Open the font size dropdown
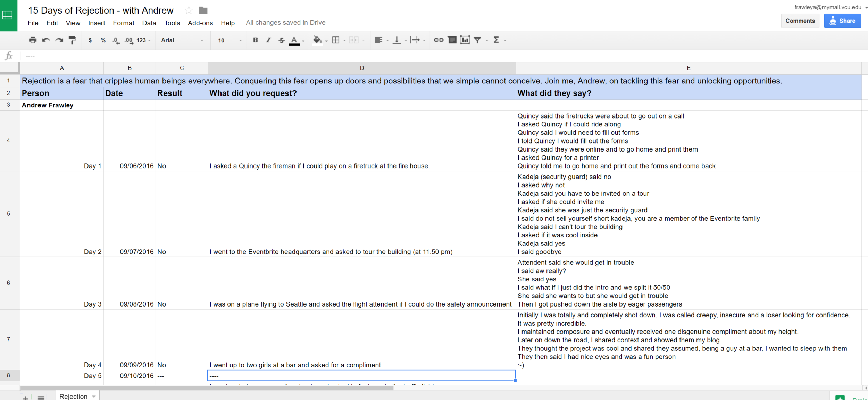Viewport: 868px width, 400px height. coord(229,40)
